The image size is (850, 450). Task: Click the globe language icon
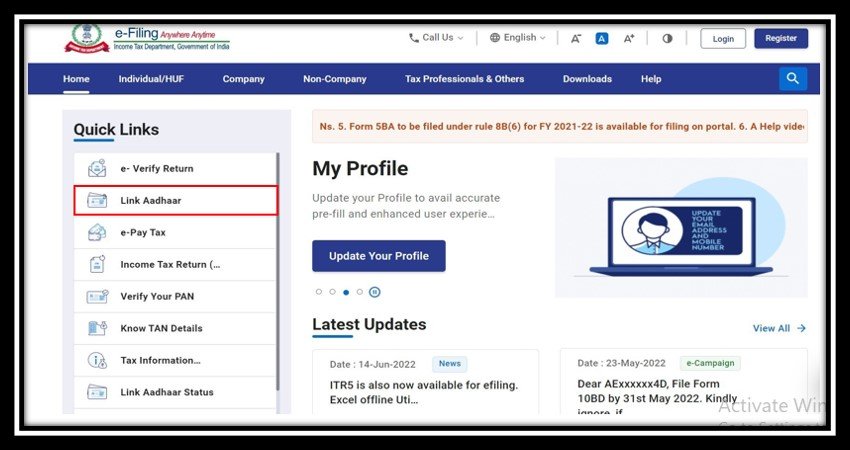pos(495,38)
